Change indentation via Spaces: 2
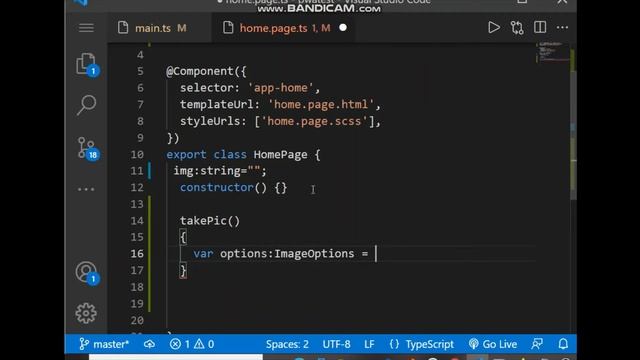This screenshot has height=360, width=640. tap(287, 344)
